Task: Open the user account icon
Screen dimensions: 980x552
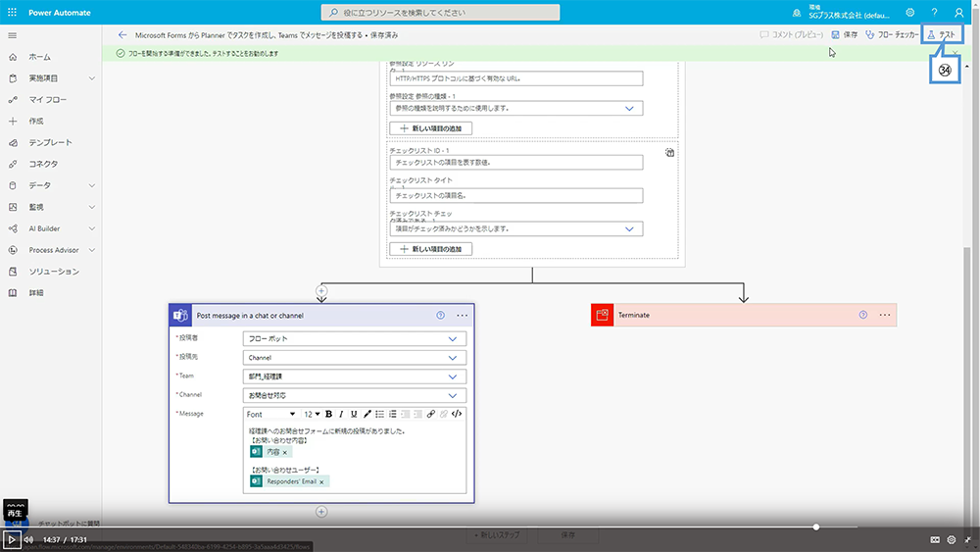Action: [x=958, y=13]
